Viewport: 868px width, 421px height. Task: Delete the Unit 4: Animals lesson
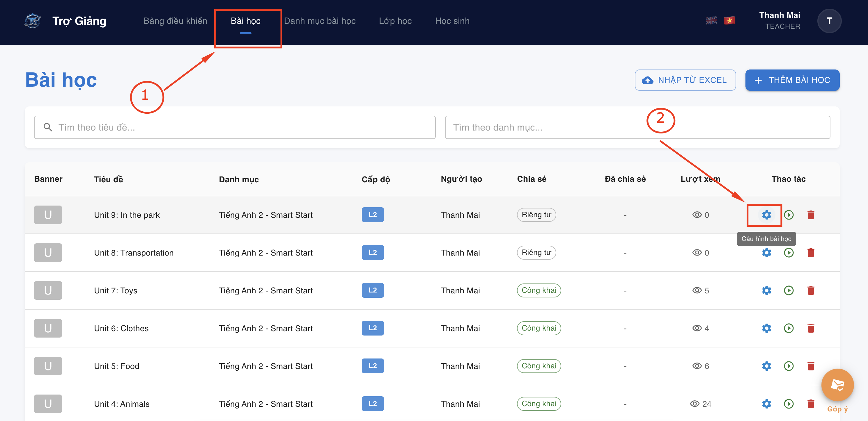811,404
